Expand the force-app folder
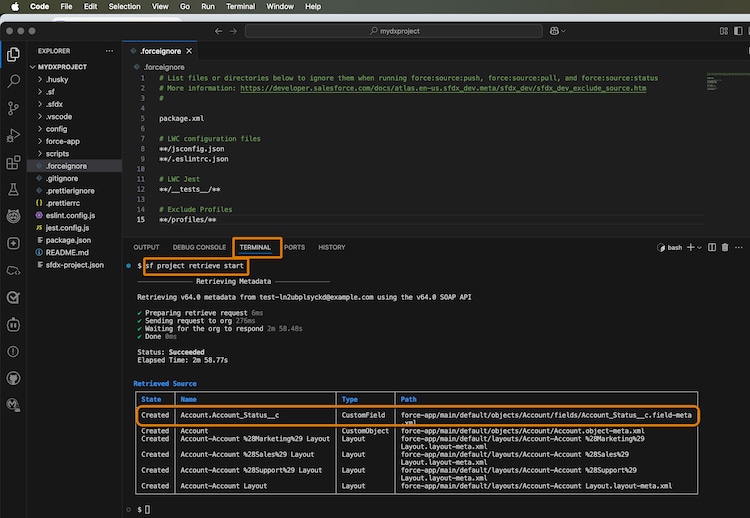This screenshot has height=518, width=750. (63, 142)
